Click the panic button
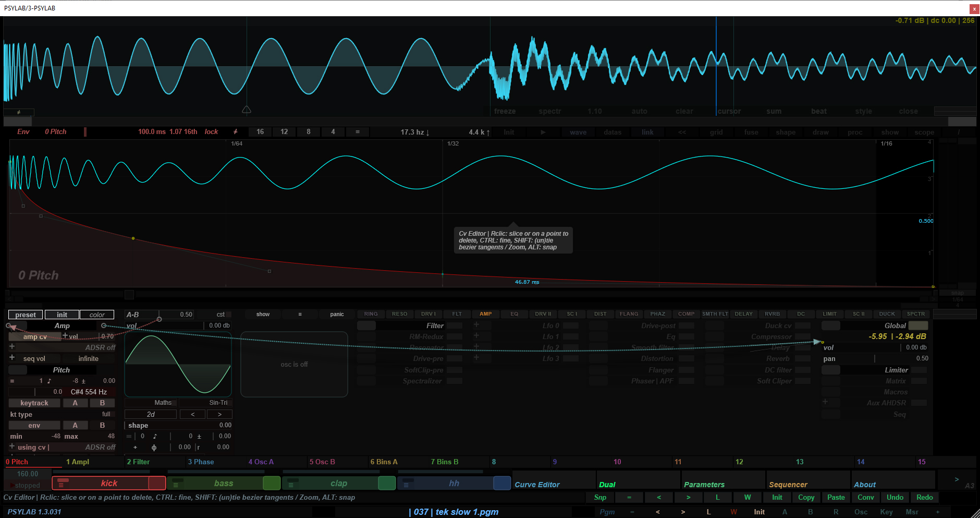 337,314
